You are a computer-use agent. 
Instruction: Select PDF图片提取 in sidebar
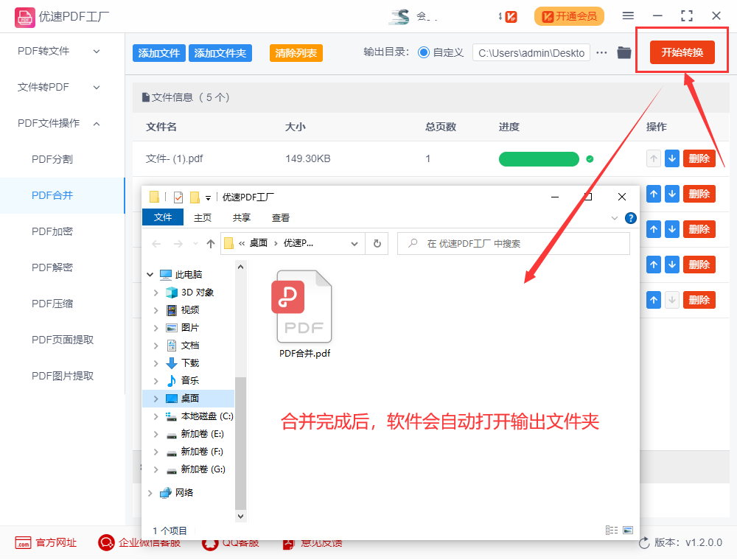pos(63,376)
